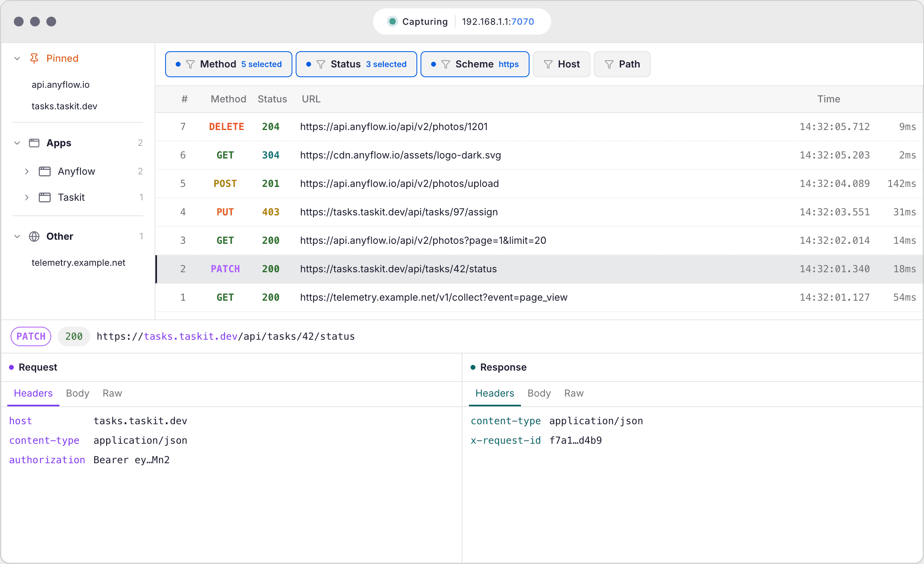The image size is (924, 564).
Task: Toggle the Status 3 selected filter
Action: (356, 64)
